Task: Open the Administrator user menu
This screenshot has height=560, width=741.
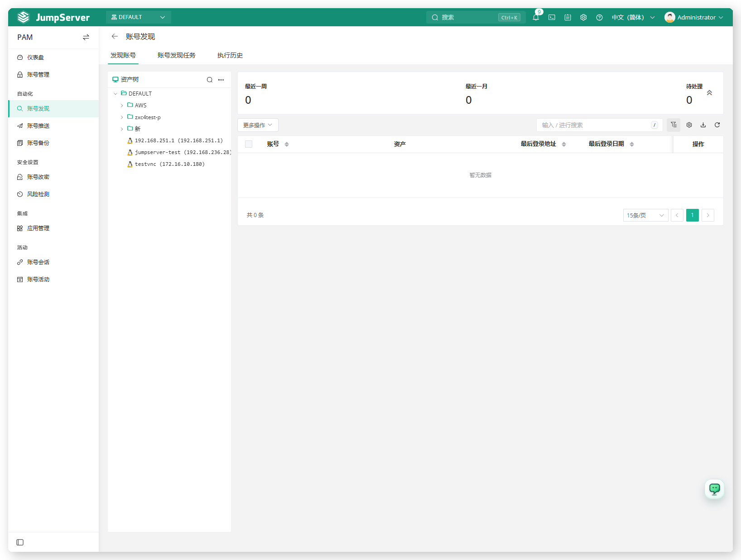Action: tap(693, 18)
